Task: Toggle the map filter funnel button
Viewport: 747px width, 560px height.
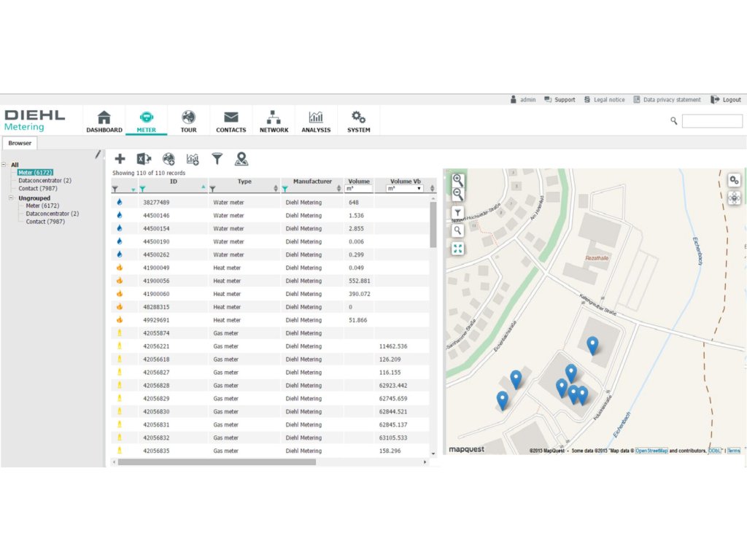Action: coord(457,213)
